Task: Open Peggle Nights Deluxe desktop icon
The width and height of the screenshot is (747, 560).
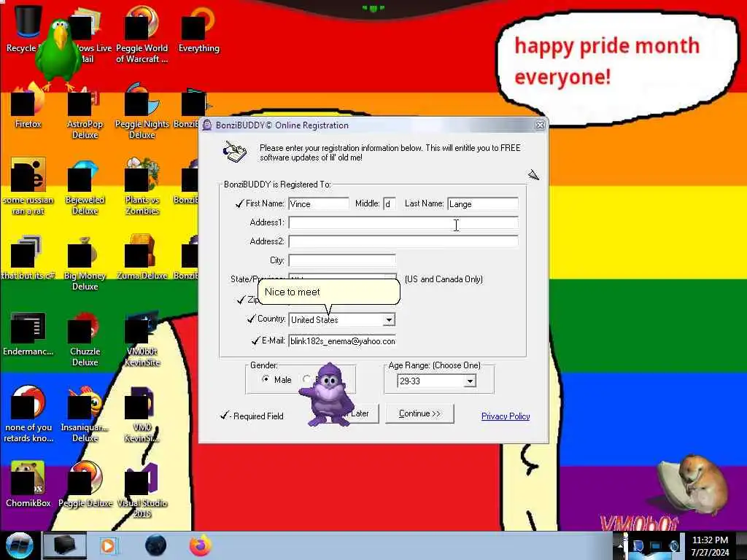Action: [x=142, y=111]
